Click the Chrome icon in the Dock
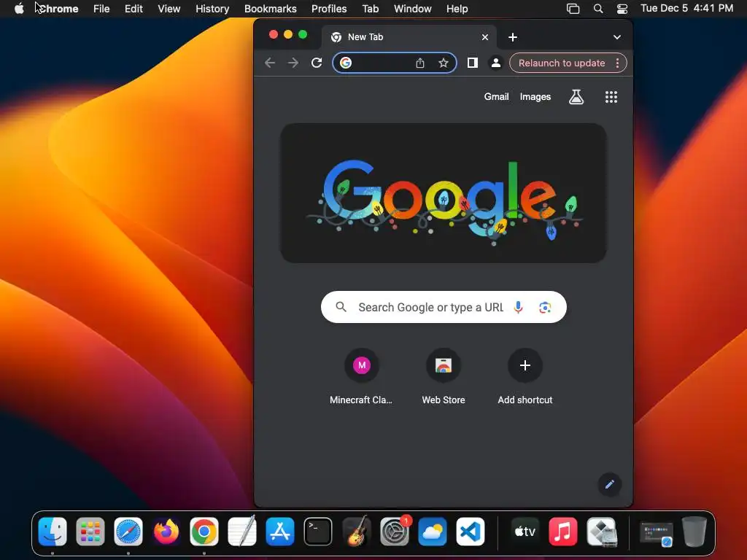747x560 pixels. tap(204, 532)
